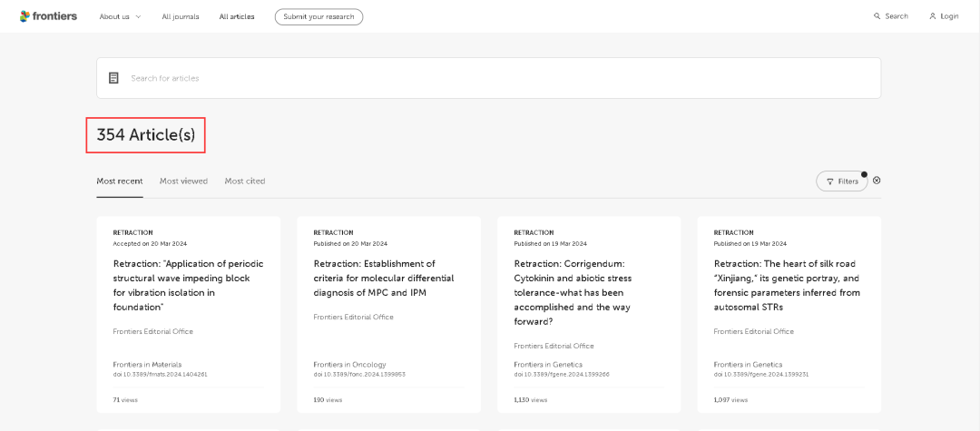980x431 pixels.
Task: Click the 1,097 views count
Action: 730,400
